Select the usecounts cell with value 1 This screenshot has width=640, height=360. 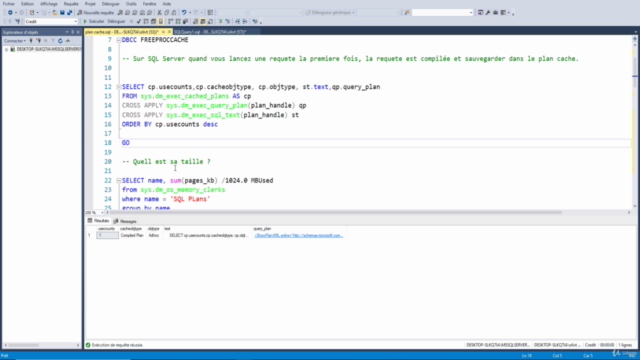pos(107,236)
